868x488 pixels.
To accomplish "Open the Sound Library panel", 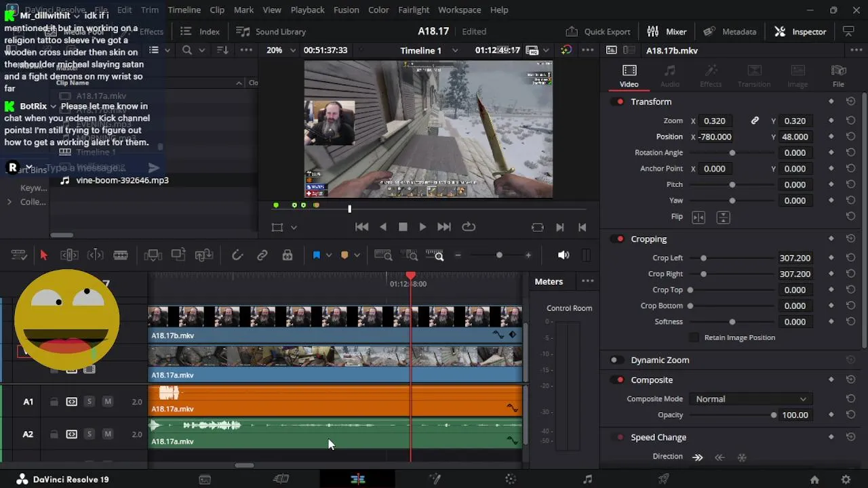I will (x=271, y=31).
